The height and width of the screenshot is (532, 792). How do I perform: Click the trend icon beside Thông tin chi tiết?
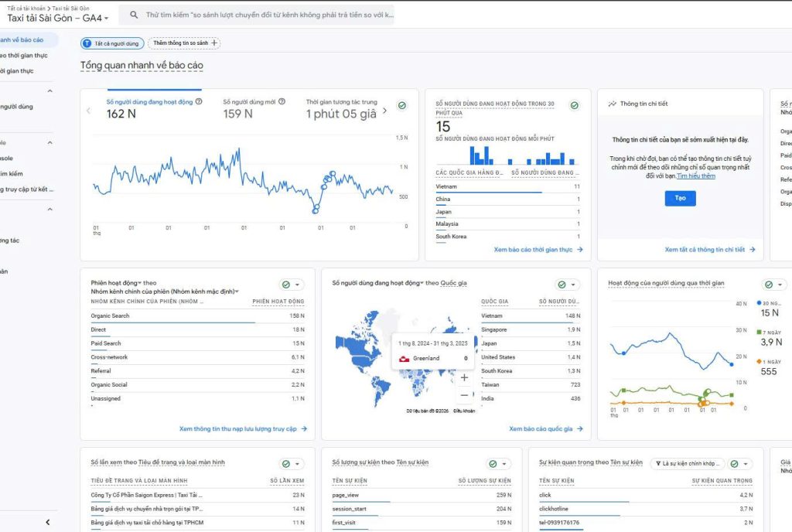(x=612, y=104)
